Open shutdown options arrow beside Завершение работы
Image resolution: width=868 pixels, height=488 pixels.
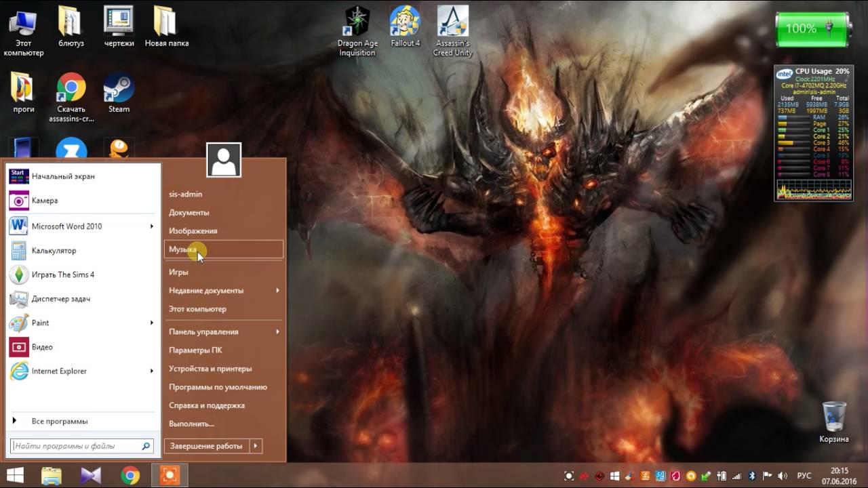coord(256,446)
